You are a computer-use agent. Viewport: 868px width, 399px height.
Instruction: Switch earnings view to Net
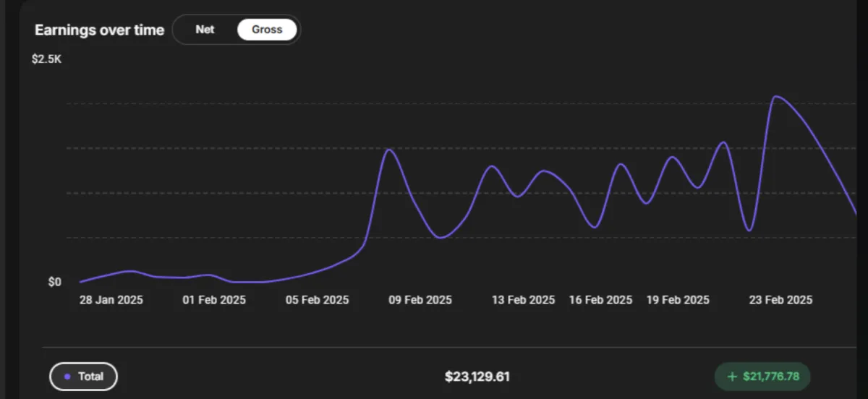205,30
